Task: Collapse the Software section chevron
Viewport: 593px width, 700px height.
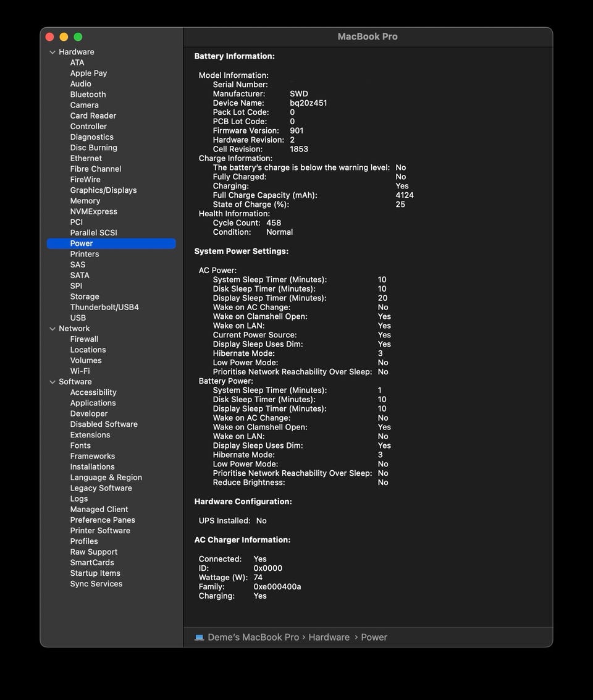Action: point(53,382)
